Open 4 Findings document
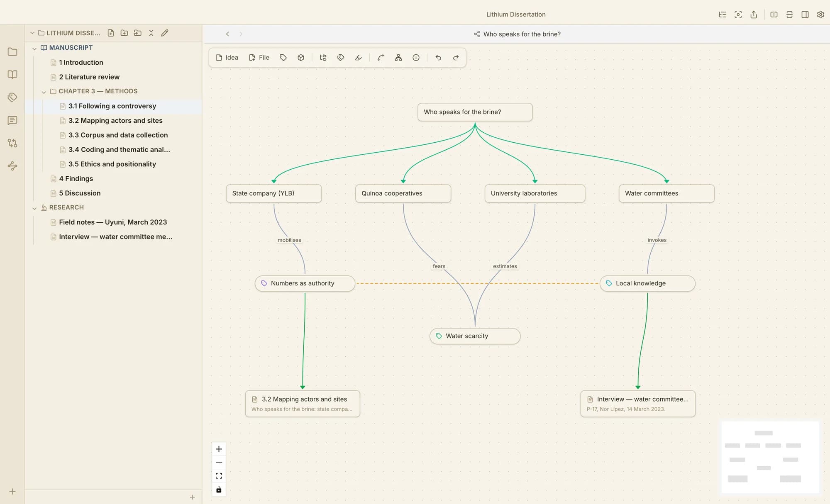 [76, 179]
